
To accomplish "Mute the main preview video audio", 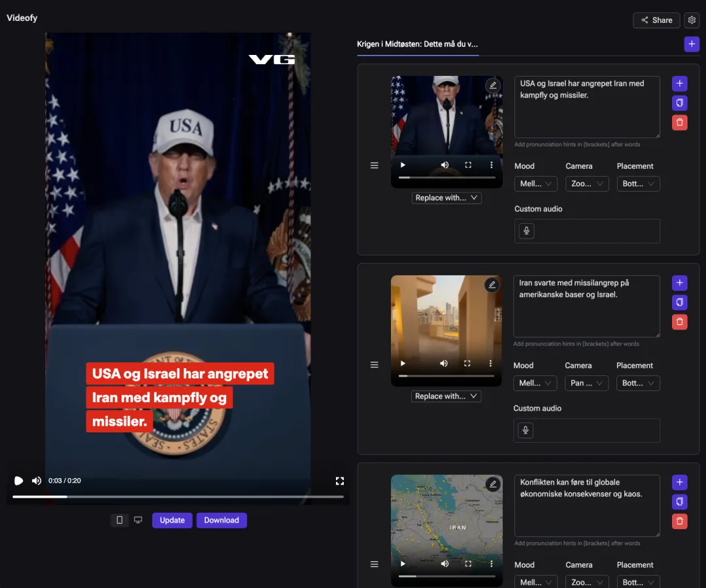I will [37, 481].
